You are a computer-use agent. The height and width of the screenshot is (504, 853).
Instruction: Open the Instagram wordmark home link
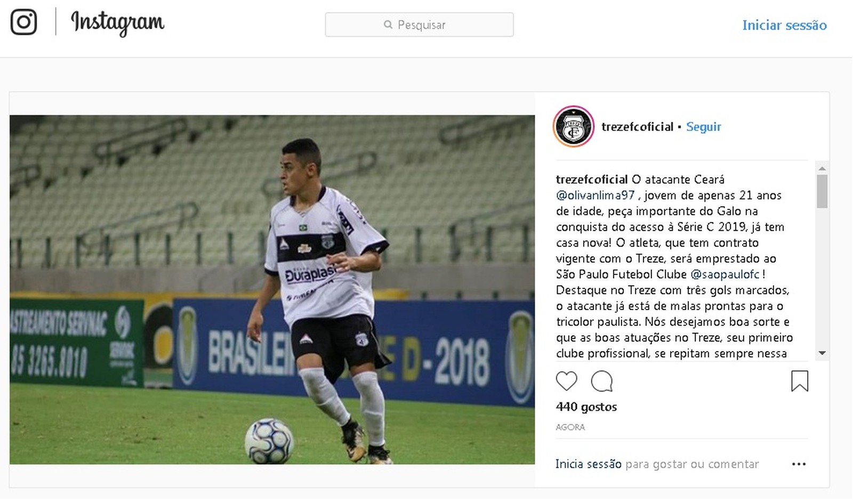(x=118, y=23)
